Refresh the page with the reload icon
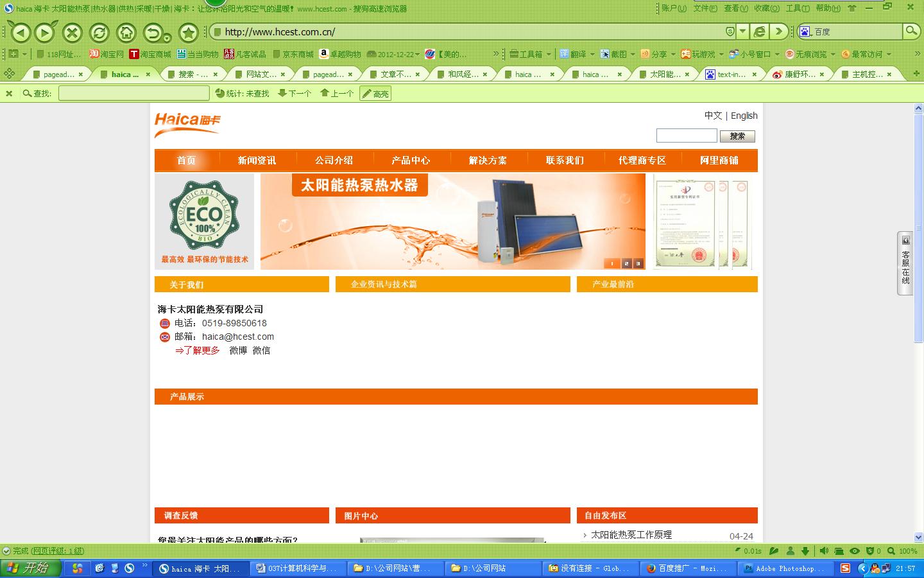 (x=99, y=32)
